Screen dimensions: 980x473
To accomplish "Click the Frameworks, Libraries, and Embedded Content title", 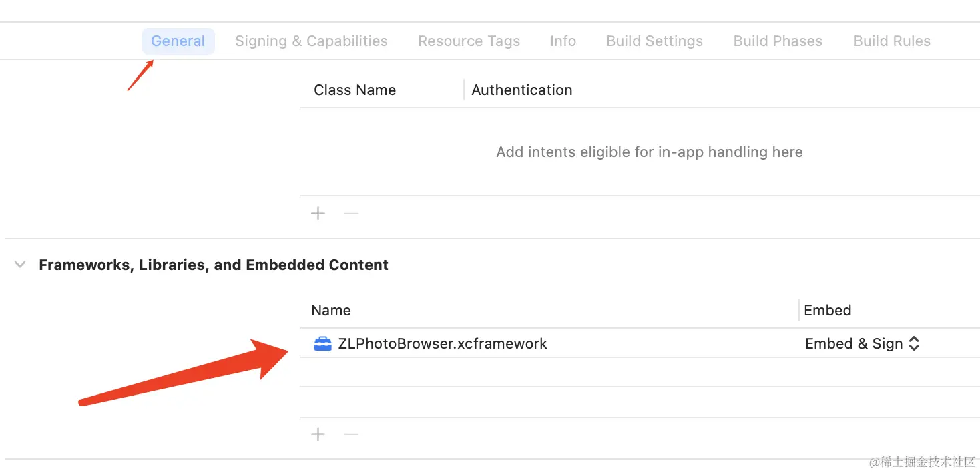I will coord(214,265).
